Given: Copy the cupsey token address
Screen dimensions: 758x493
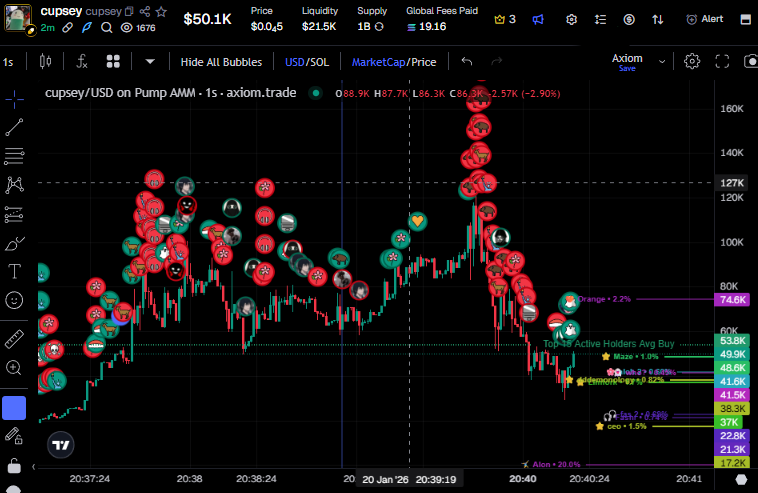Looking at the screenshot, I should click(x=129, y=11).
